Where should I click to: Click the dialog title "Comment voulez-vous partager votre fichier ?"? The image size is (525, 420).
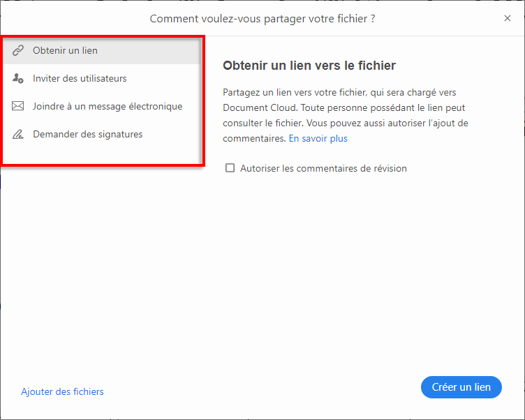pyautogui.click(x=262, y=19)
